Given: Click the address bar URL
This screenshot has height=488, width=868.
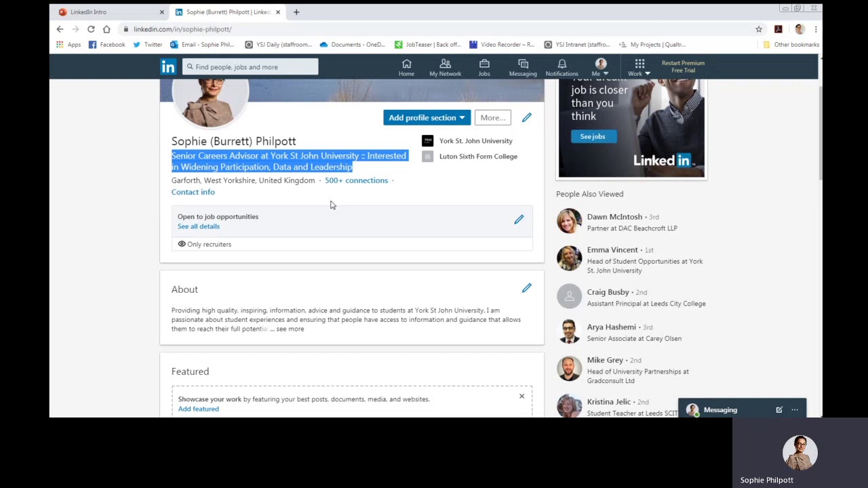Looking at the screenshot, I should pos(182,29).
